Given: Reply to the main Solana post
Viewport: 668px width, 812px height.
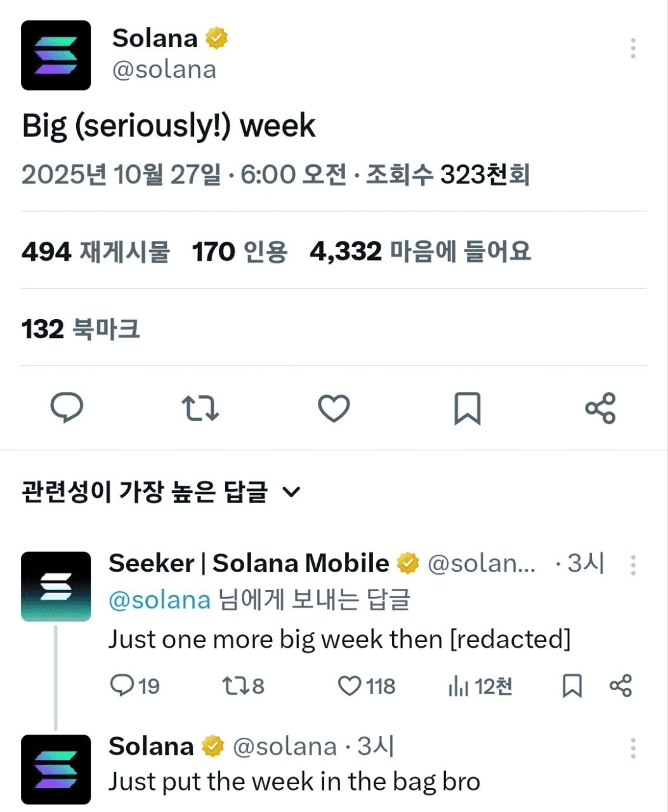Looking at the screenshot, I should click(67, 408).
